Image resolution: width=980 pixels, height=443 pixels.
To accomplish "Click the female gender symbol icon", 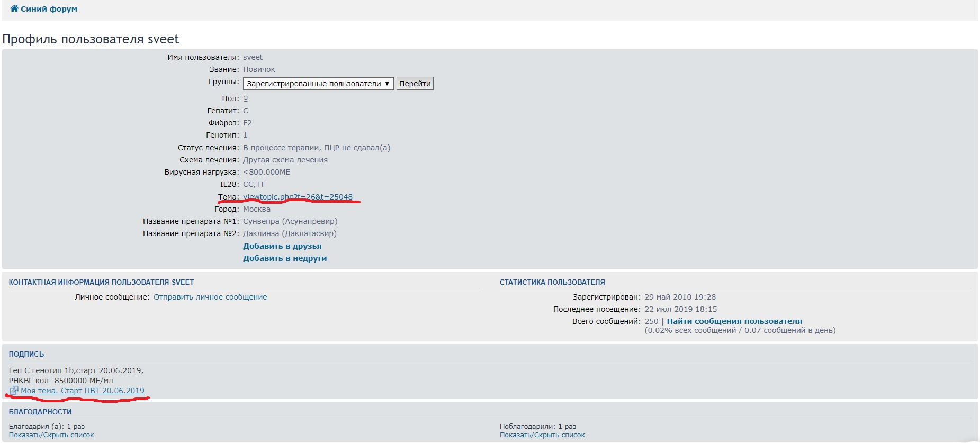I will pyautogui.click(x=246, y=98).
